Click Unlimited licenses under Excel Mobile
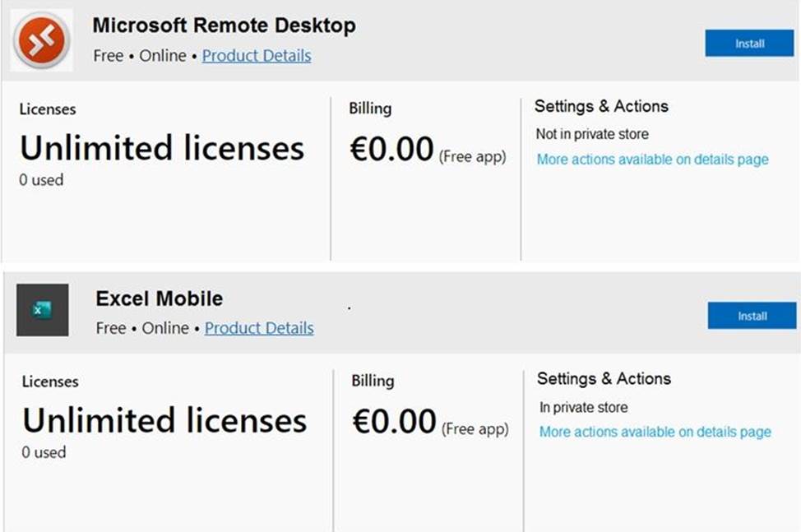Image resolution: width=801 pixels, height=532 pixels. (164, 421)
